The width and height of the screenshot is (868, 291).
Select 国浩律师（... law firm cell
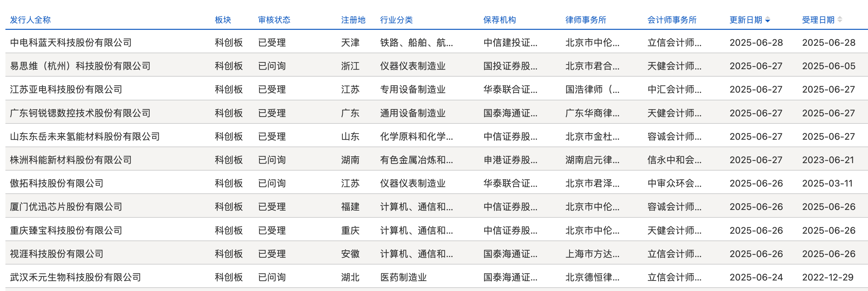pyautogui.click(x=592, y=90)
